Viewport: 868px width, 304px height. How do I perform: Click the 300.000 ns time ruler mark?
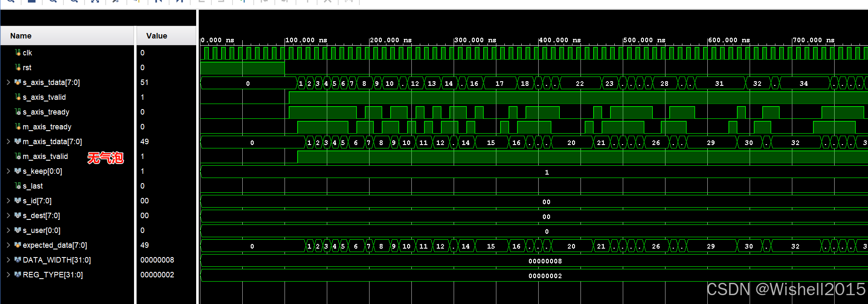click(x=475, y=40)
